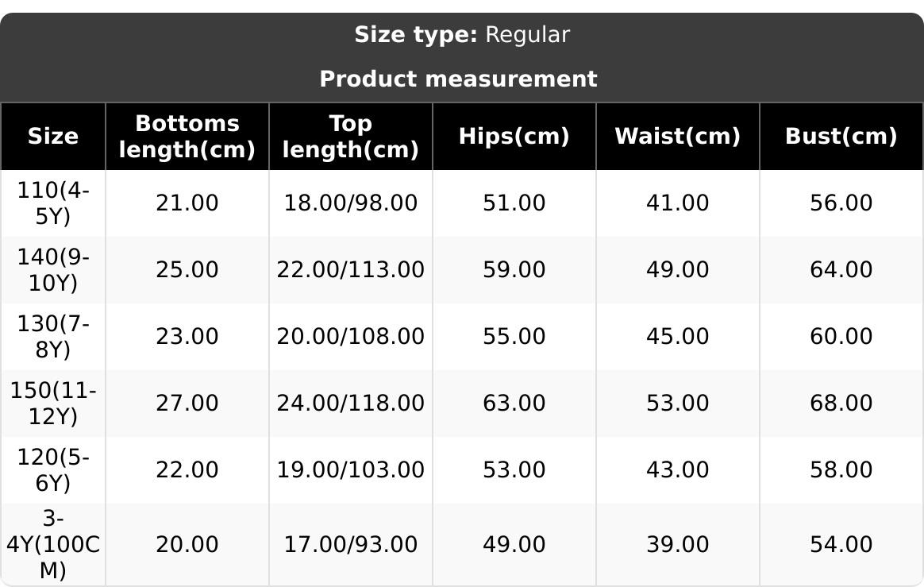Viewport: 924px width, 587px height.
Task: Click the Size type: Regular heading
Action: [462, 35]
